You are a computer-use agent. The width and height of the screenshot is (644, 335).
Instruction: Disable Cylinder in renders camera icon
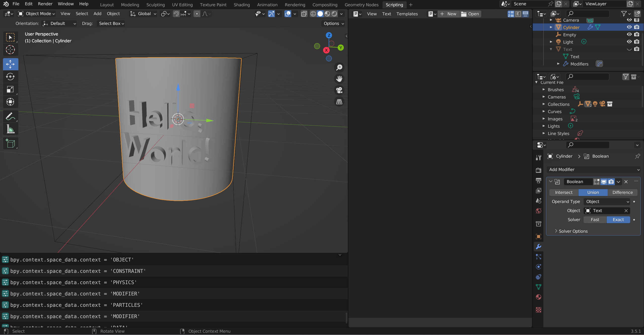pos(637,27)
